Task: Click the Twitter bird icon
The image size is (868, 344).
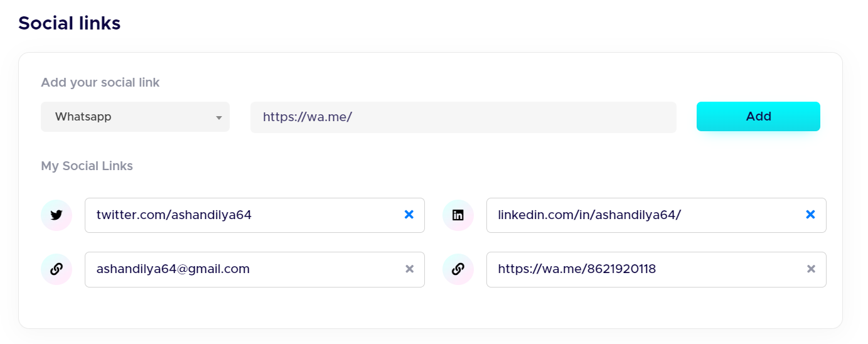Action: (56, 215)
